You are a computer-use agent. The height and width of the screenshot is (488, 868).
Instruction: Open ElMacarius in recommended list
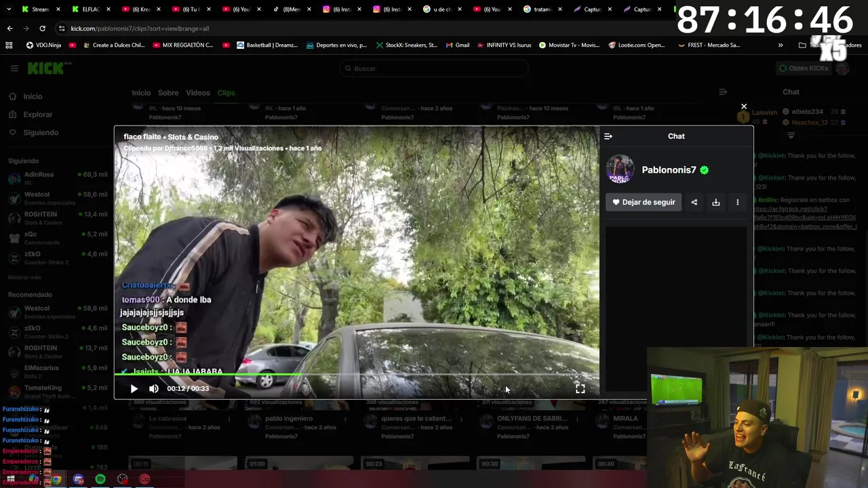tap(58, 371)
